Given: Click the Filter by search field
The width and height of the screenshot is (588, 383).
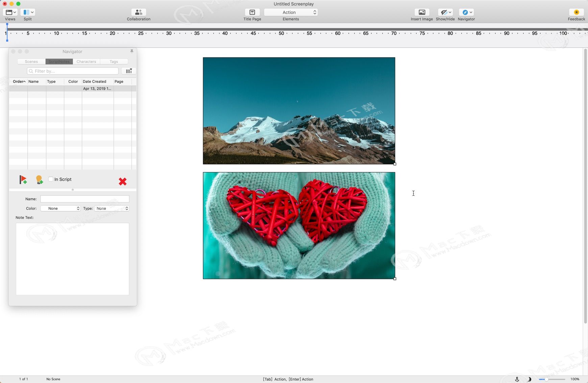Looking at the screenshot, I should click(73, 71).
